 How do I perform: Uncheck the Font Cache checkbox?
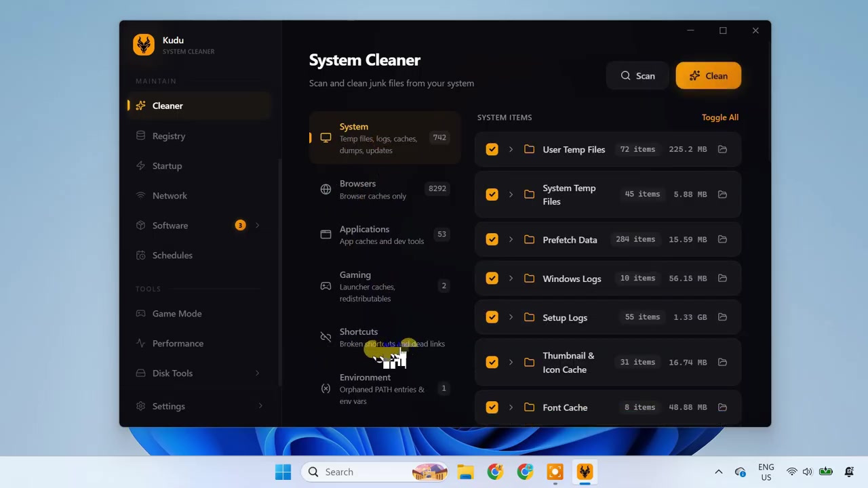click(492, 407)
